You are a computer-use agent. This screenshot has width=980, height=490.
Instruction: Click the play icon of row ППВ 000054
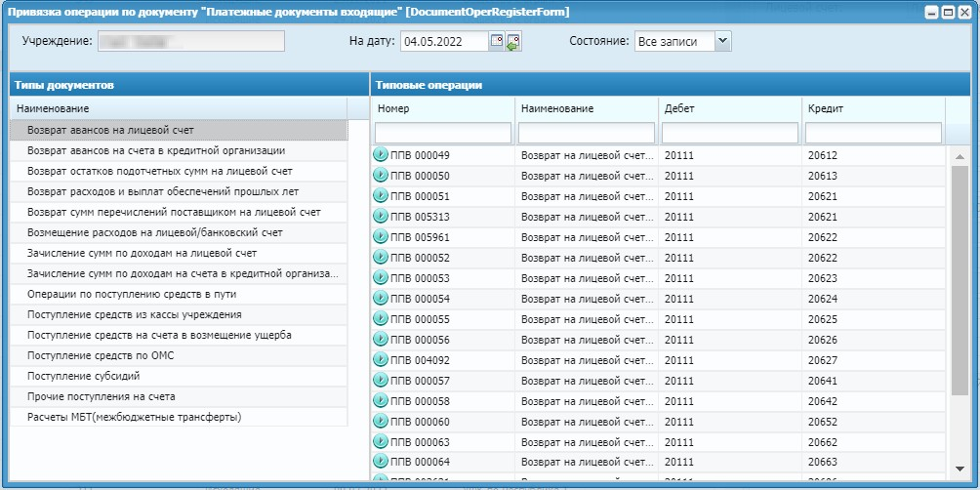click(x=381, y=298)
